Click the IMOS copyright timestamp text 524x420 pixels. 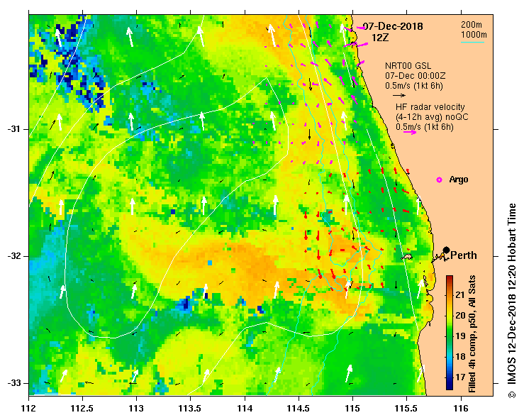(512, 301)
